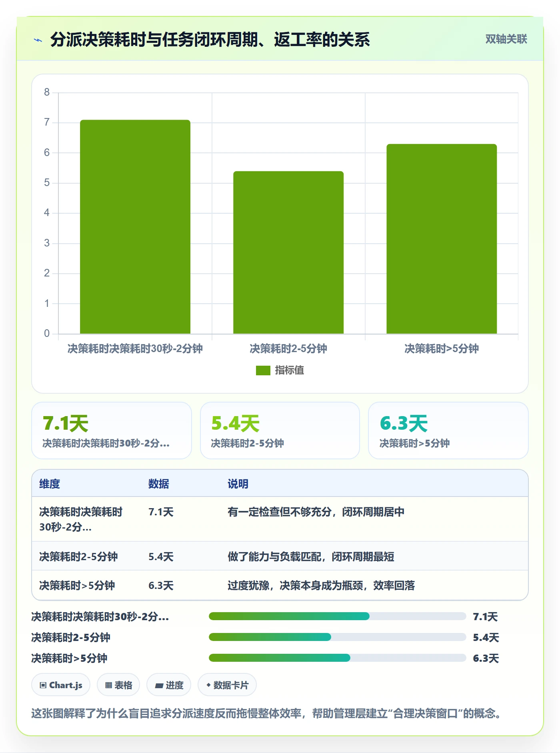Click the progress bar showing 7.1天

click(x=337, y=616)
